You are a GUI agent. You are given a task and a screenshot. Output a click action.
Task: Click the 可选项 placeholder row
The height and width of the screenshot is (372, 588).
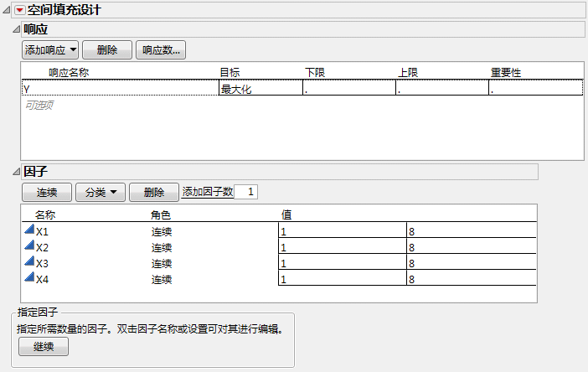pyautogui.click(x=39, y=105)
